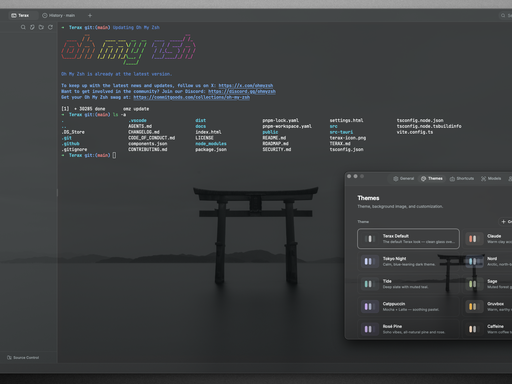Choose the Catppuccin theme card
This screenshot has height=384, width=512.
click(x=408, y=307)
